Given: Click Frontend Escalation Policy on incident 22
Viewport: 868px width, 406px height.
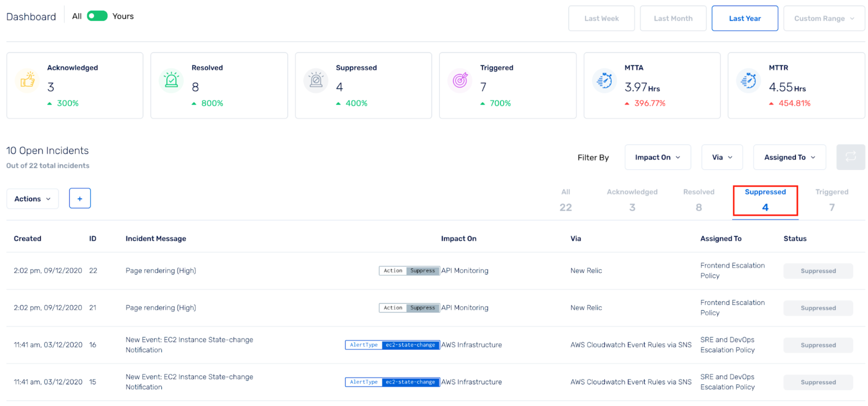Looking at the screenshot, I should click(x=732, y=271).
